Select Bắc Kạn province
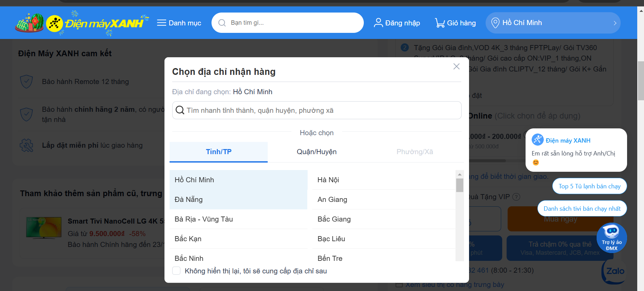This screenshot has width=644, height=291. click(238, 239)
